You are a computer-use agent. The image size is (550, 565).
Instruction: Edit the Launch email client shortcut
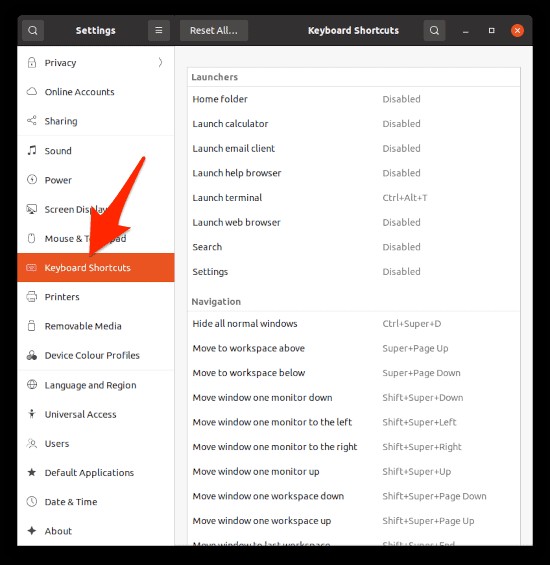click(x=354, y=148)
